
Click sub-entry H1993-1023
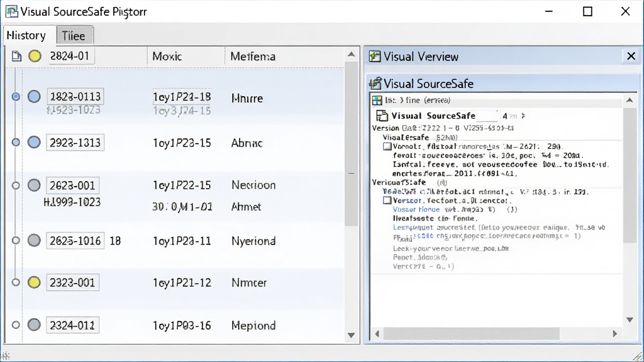click(72, 202)
